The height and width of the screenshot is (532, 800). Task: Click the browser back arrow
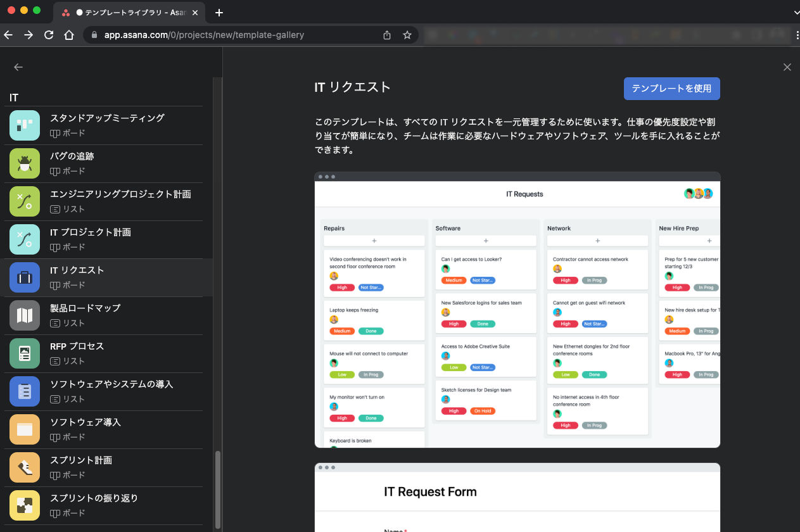(8, 35)
